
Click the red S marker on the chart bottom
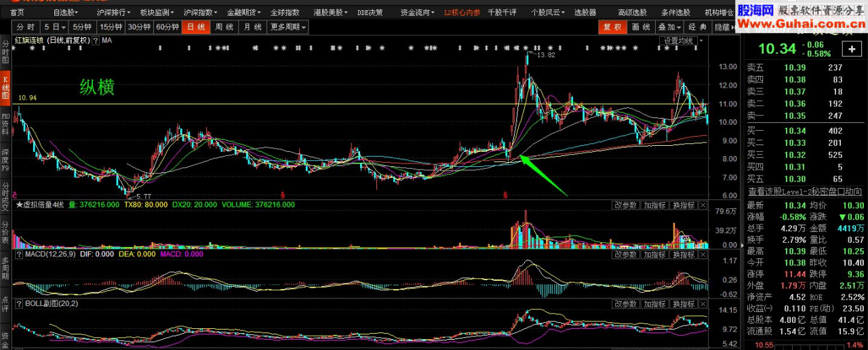tap(283, 195)
